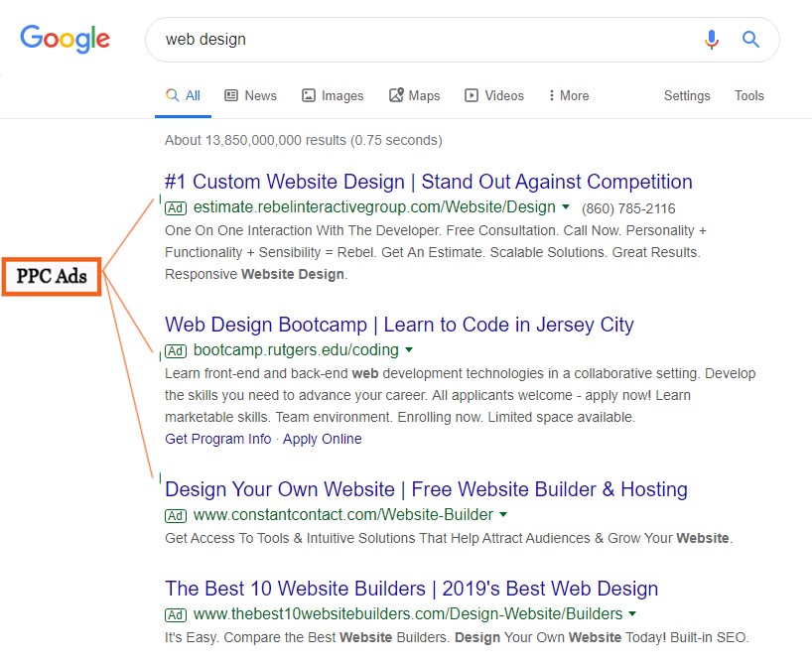Click the blue search magnifier button
This screenshot has width=812, height=664.
tap(750, 40)
